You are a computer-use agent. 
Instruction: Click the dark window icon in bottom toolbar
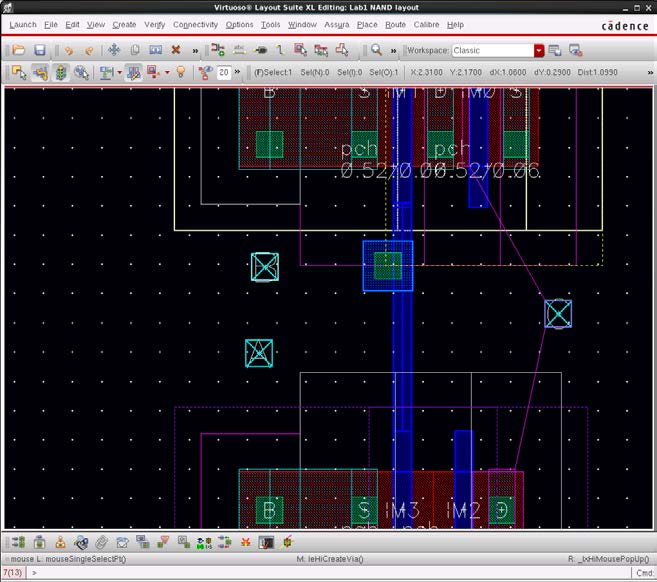tap(266, 543)
